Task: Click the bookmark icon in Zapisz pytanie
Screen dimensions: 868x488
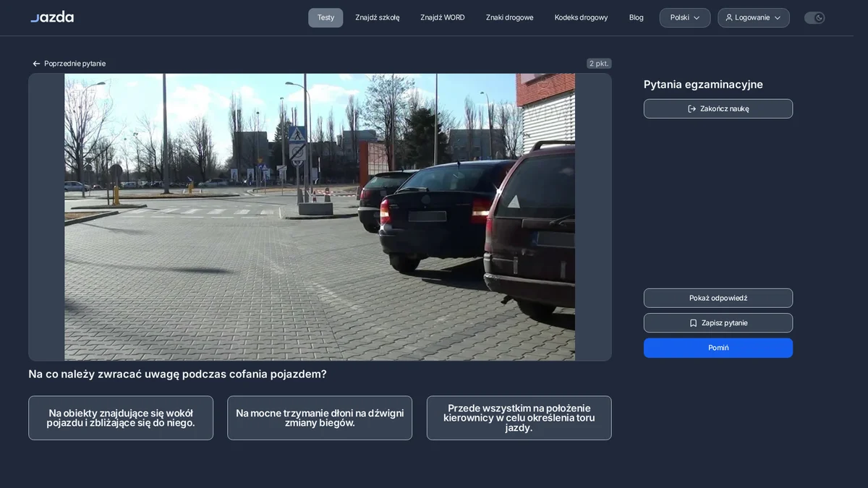Action: (693, 323)
